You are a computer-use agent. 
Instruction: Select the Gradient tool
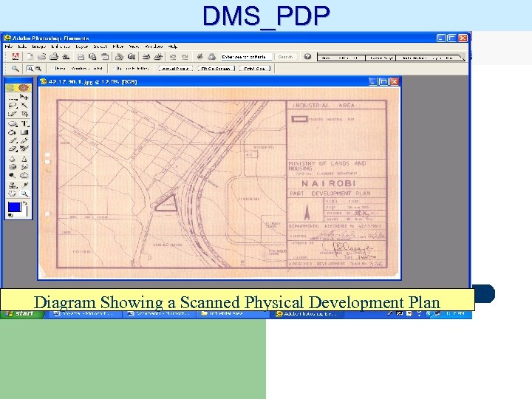(24, 132)
